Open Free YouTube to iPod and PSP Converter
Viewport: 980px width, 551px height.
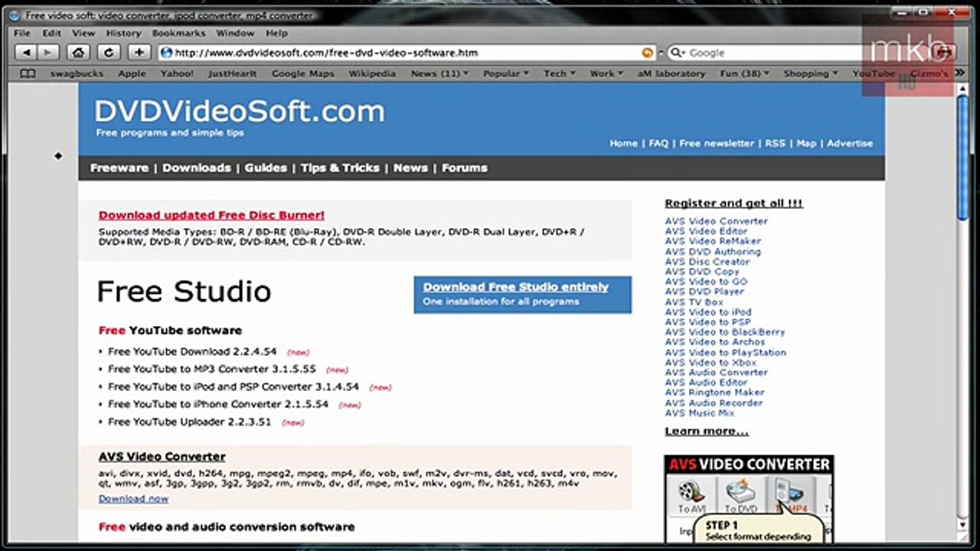tap(234, 387)
